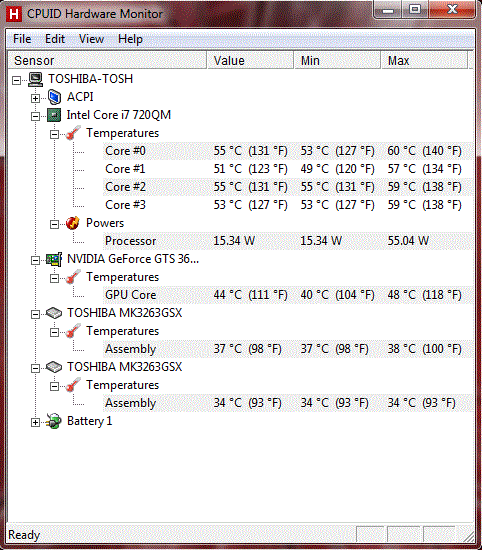Image resolution: width=482 pixels, height=550 pixels.
Task: Click thermometer icon under second TOSHIBA MK3263GSX
Action: 73,385
